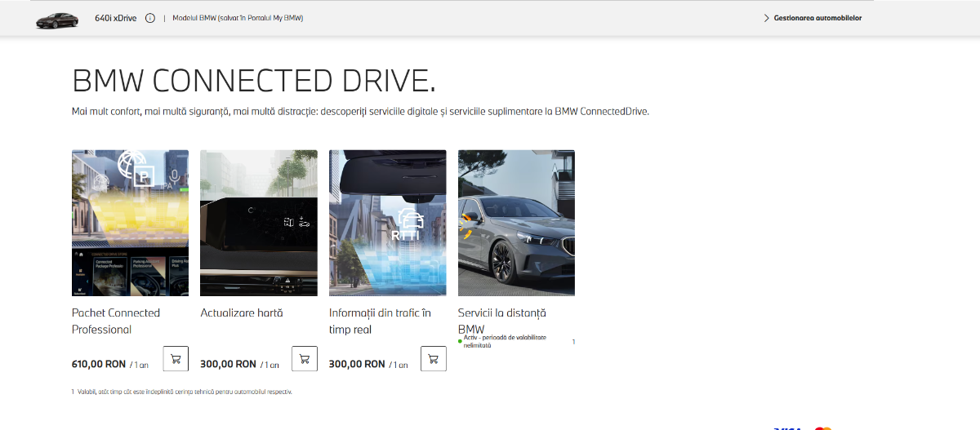This screenshot has width=980, height=430.
Task: Click the chevron beside Gestionarea automobilelor
Action: tap(767, 18)
